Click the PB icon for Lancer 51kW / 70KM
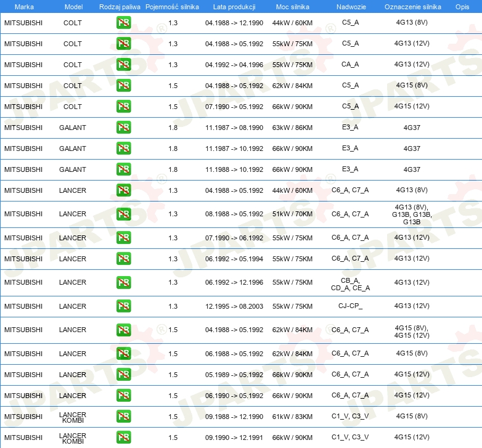 pyautogui.click(x=123, y=214)
